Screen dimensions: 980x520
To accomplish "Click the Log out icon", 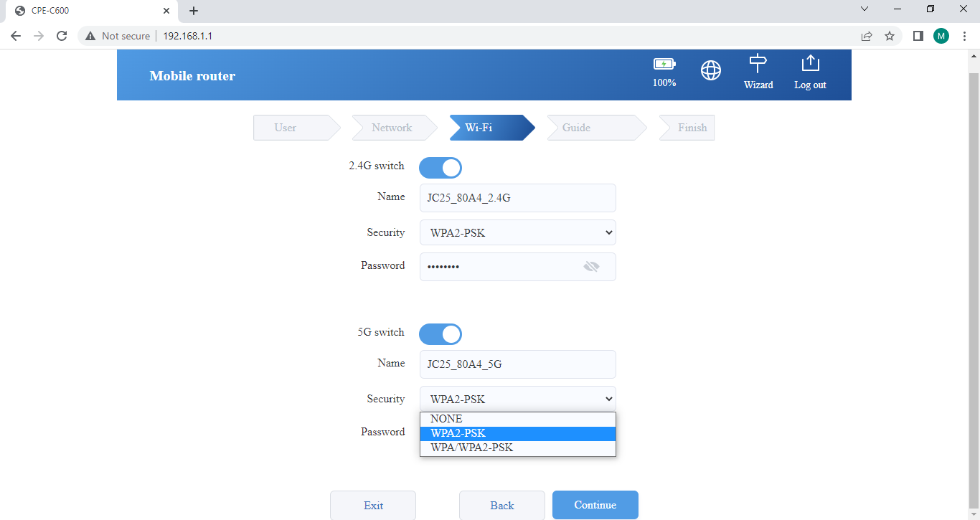I will [810, 63].
